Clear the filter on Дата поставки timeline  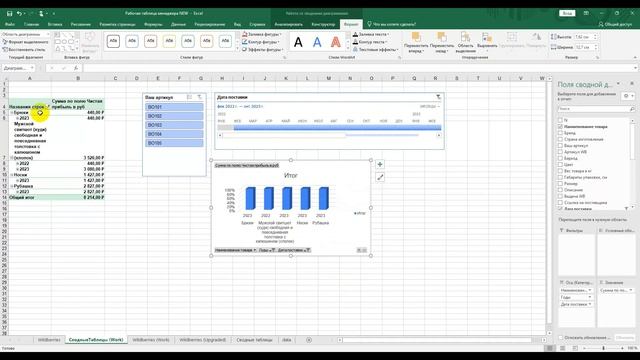click(438, 97)
